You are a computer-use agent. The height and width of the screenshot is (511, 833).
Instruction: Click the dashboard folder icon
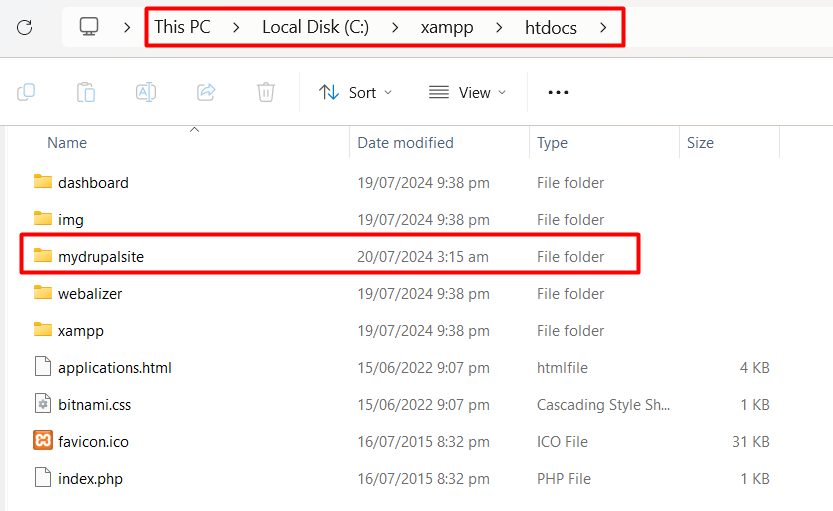[43, 182]
